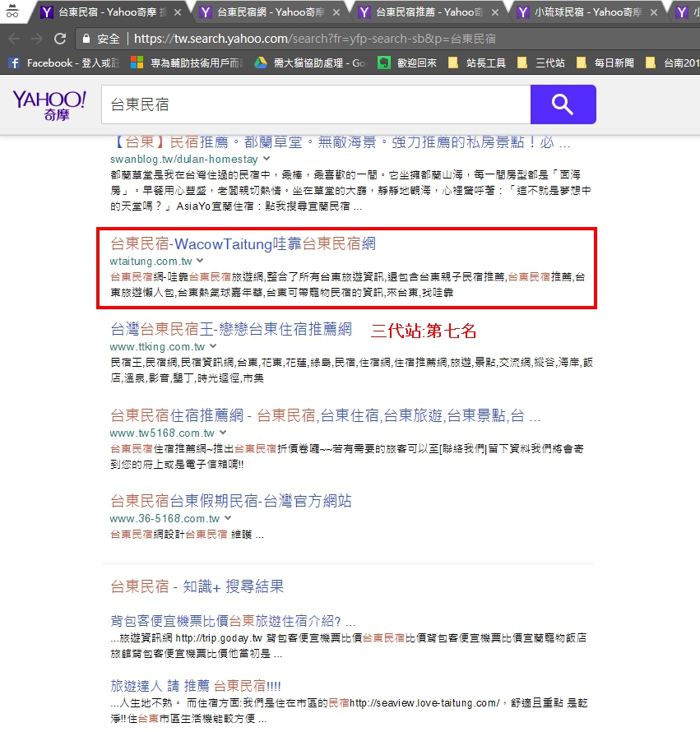Open the 站長工具 bookmark folder
700x732 pixels.
[x=477, y=63]
